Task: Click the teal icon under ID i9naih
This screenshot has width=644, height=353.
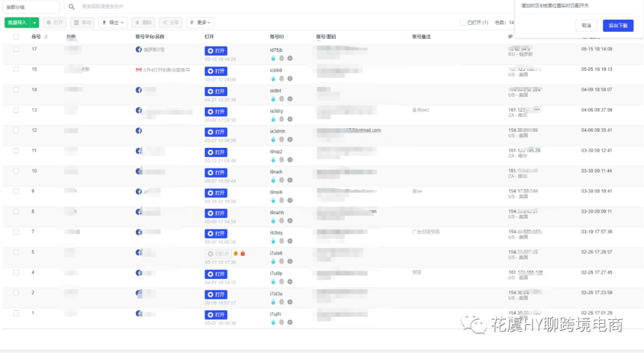Action: 273,180
